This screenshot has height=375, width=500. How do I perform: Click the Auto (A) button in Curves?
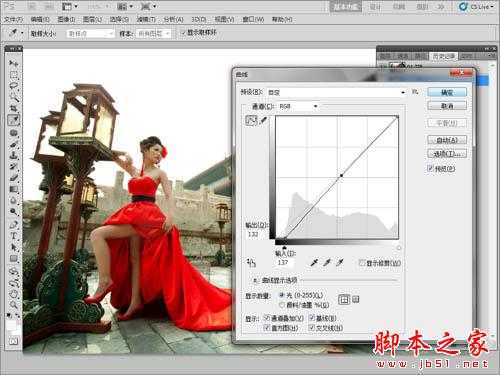pos(447,140)
